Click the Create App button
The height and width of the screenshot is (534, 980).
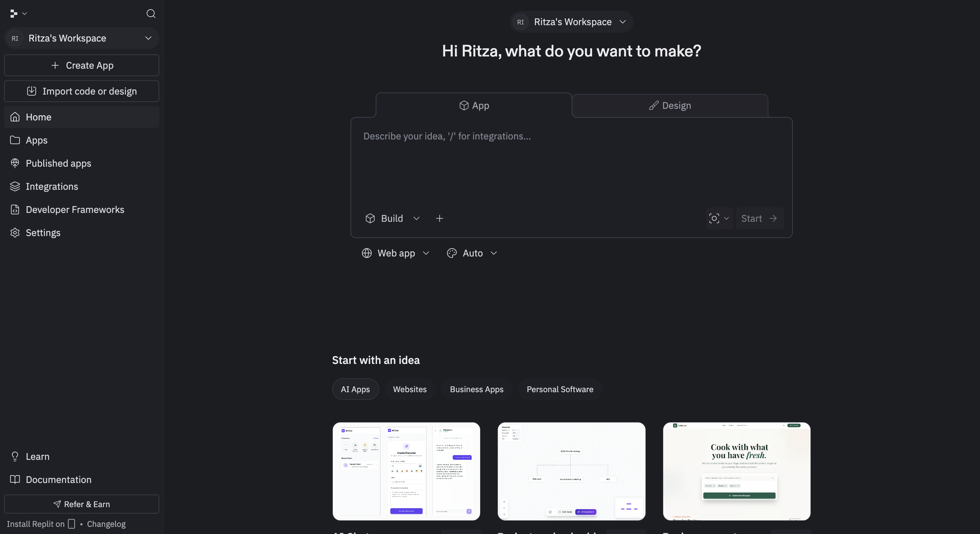pyautogui.click(x=81, y=65)
